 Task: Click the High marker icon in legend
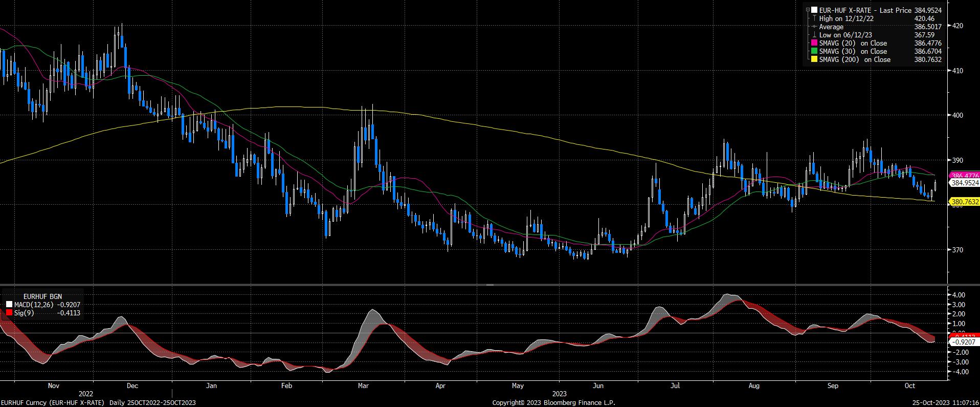814,18
